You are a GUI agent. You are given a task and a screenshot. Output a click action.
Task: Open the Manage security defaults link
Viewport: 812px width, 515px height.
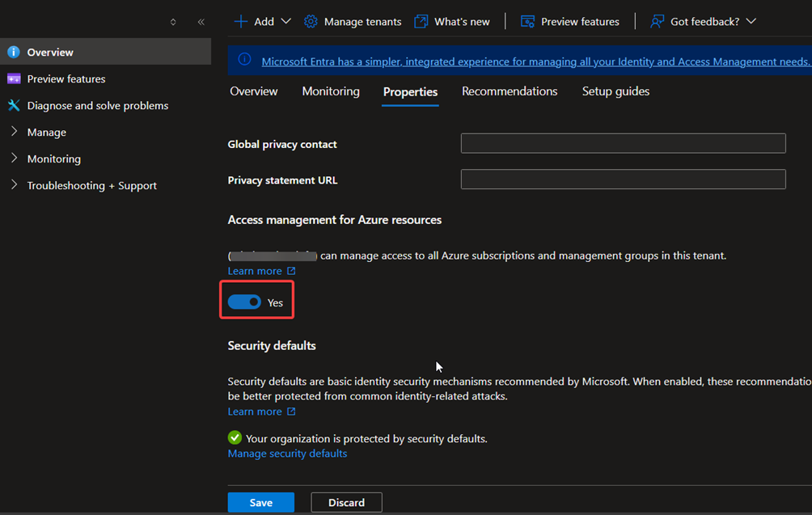(x=287, y=454)
